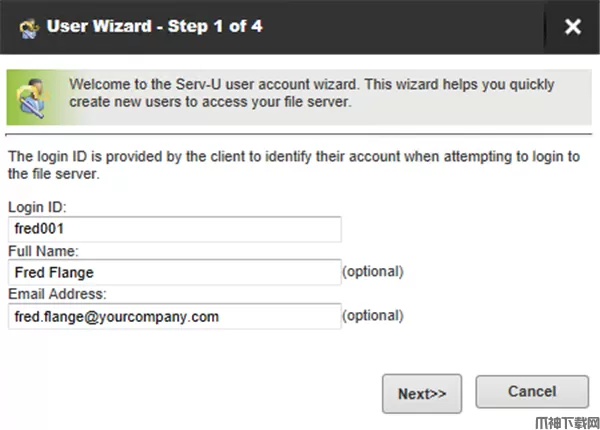Focus the Full Name text box
Image resolution: width=600 pixels, height=430 pixels.
click(175, 273)
